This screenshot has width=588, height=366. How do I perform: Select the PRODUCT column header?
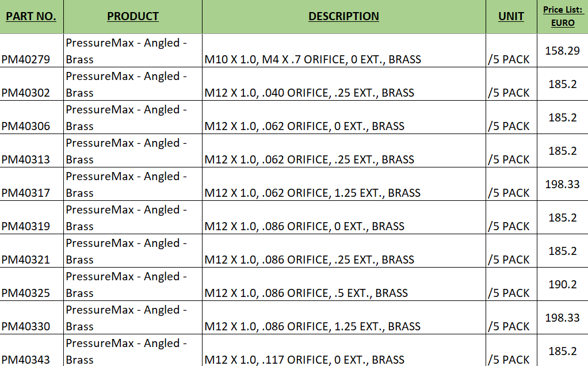coord(133,17)
